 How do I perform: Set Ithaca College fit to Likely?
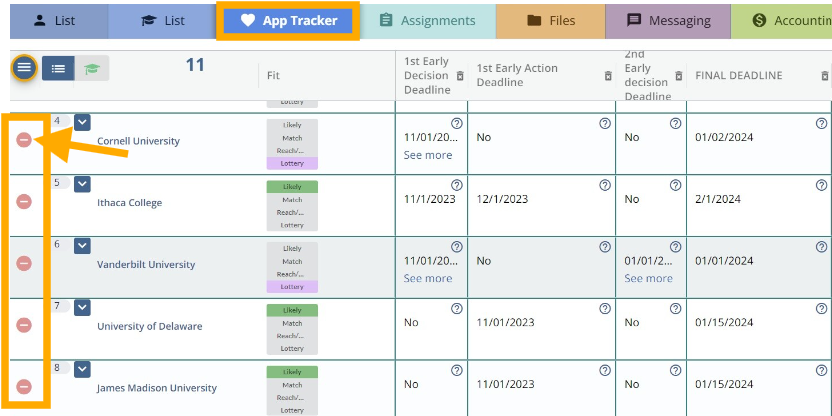292,187
